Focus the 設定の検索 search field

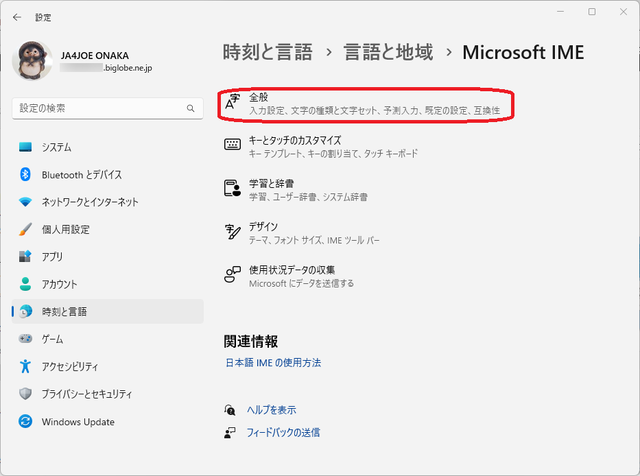pos(108,108)
